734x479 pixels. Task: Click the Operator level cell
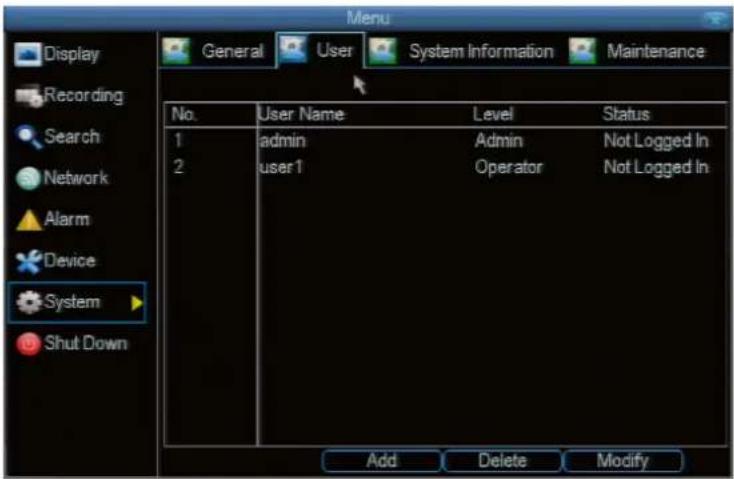pos(509,167)
